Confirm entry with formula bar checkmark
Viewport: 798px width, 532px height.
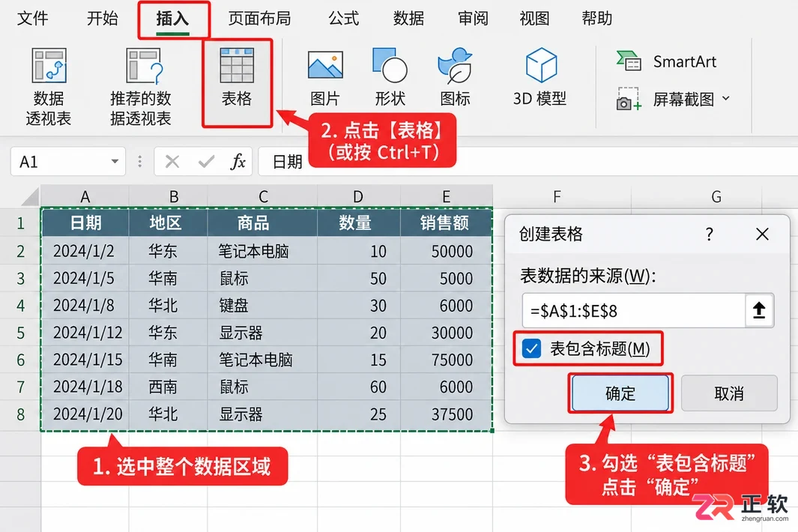click(x=206, y=162)
